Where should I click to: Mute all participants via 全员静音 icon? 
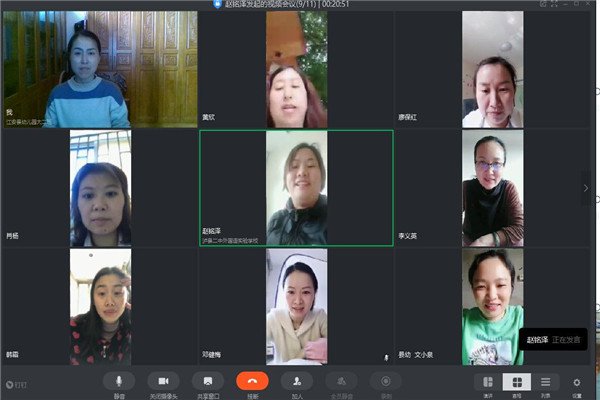341,381
